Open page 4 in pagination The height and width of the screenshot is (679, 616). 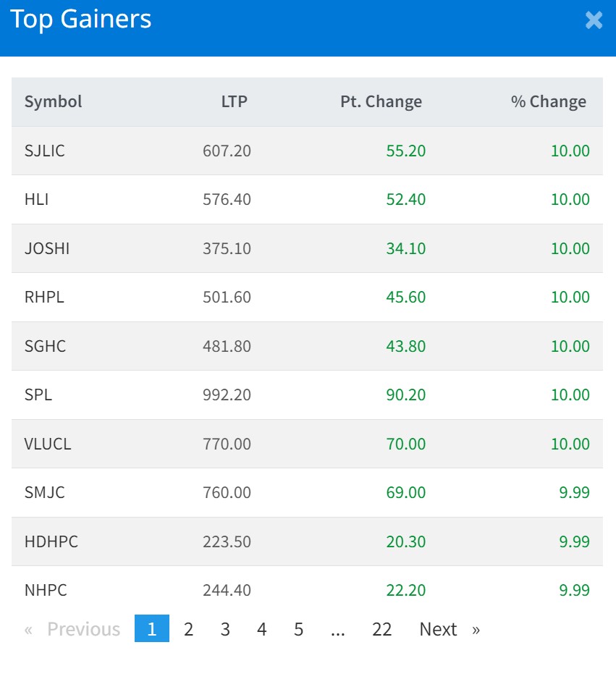(262, 629)
